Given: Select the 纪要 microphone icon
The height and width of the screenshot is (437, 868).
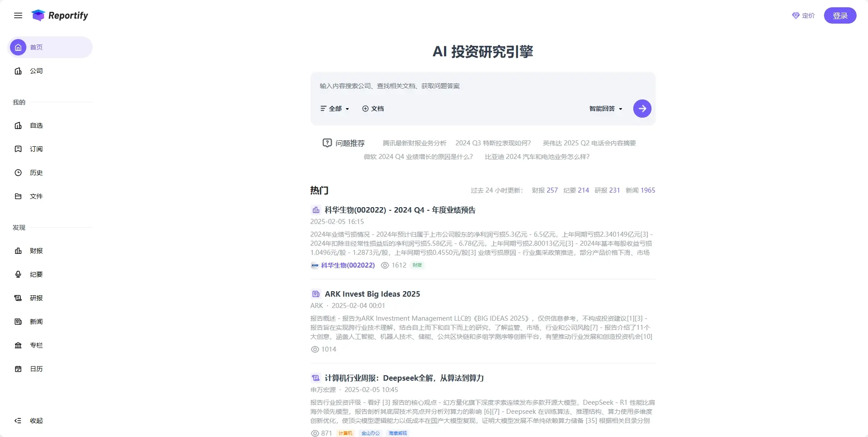Looking at the screenshot, I should coord(18,274).
